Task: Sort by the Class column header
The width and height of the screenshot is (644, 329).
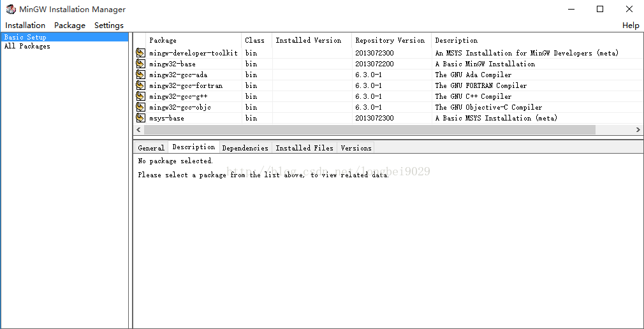Action: point(257,40)
